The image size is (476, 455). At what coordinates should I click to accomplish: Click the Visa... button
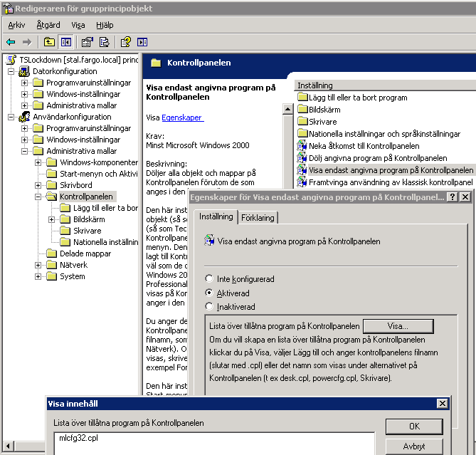pyautogui.click(x=398, y=326)
